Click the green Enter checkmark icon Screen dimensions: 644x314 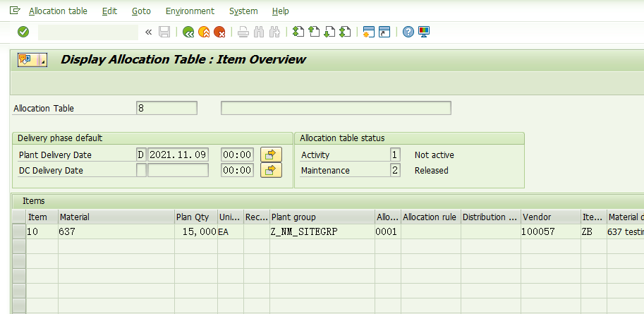coord(23,32)
